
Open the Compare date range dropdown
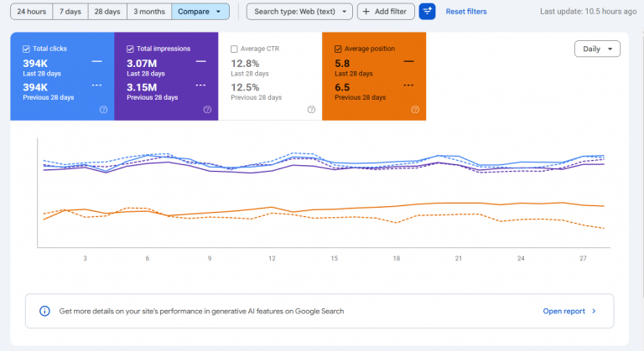(200, 12)
